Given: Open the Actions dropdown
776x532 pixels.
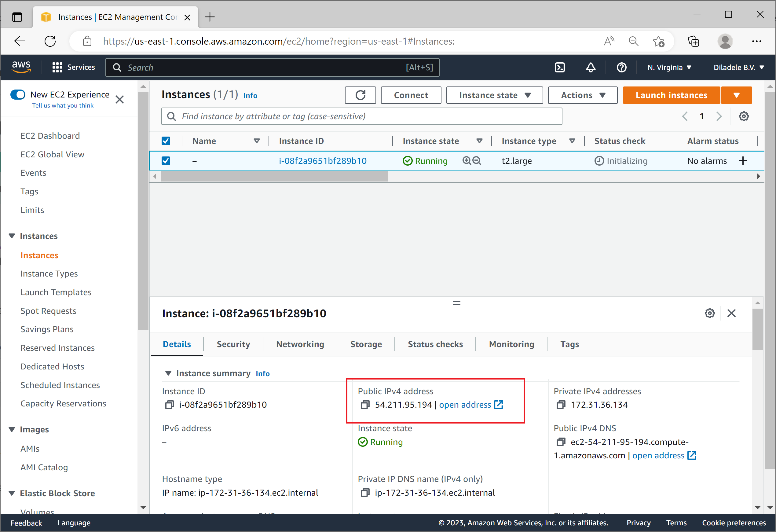Looking at the screenshot, I should point(583,95).
